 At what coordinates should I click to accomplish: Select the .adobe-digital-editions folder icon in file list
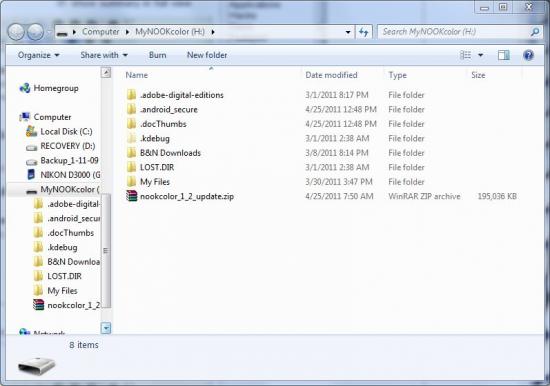132,95
